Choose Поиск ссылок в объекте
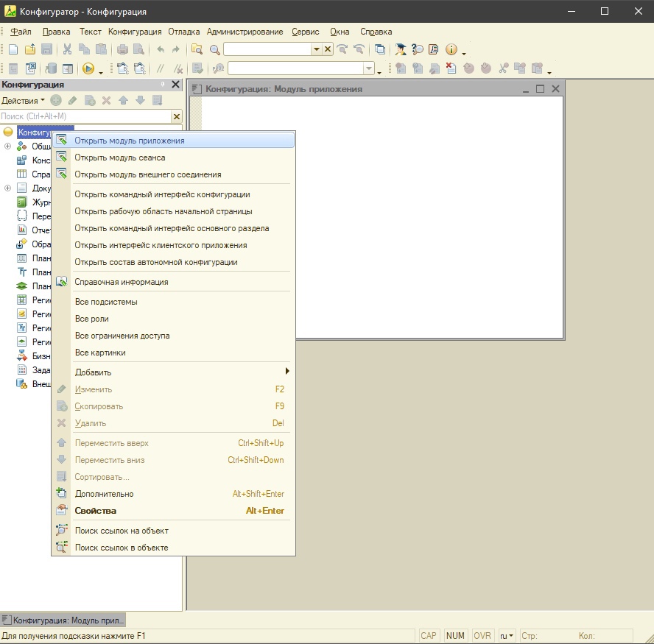This screenshot has width=654, height=644. (173, 548)
